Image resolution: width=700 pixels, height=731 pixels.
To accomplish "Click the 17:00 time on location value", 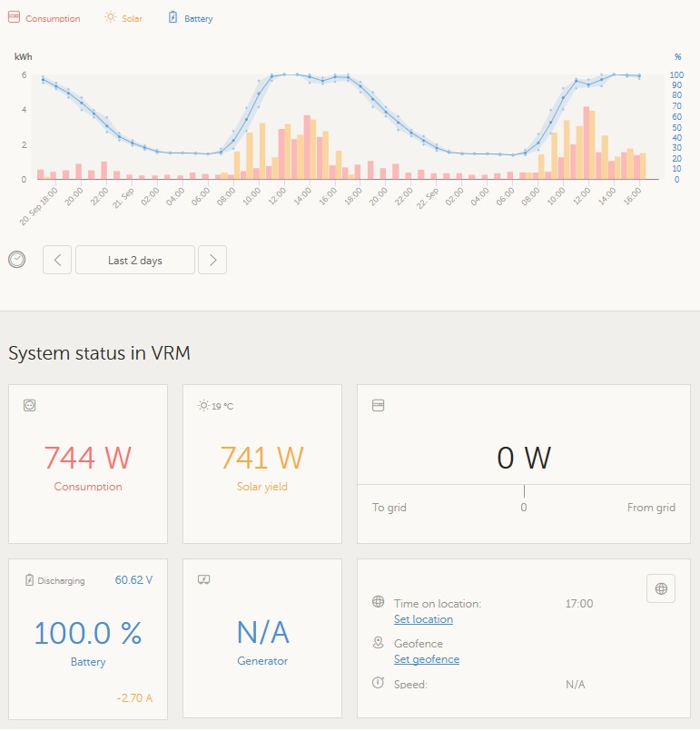I will (579, 604).
